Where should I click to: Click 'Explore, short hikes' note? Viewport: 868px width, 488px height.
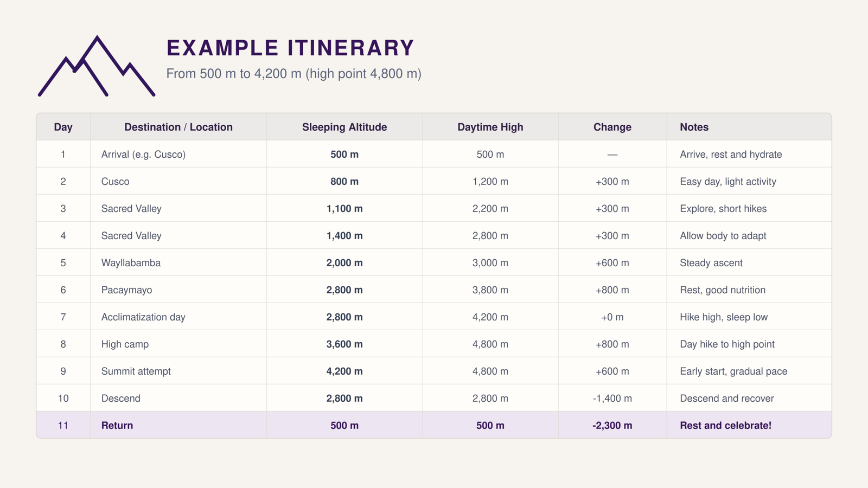click(723, 209)
